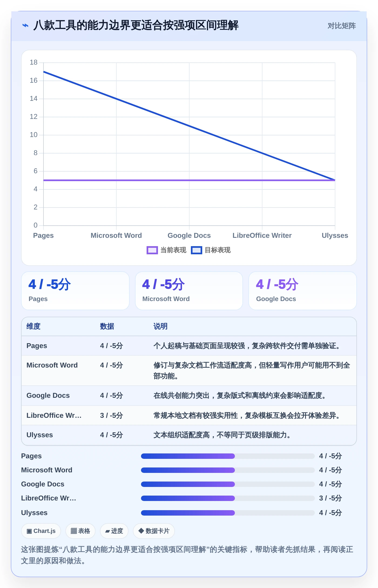The width and height of the screenshot is (378, 588).
Task: Click the purple 当前表现 legend swatch
Action: (x=152, y=250)
